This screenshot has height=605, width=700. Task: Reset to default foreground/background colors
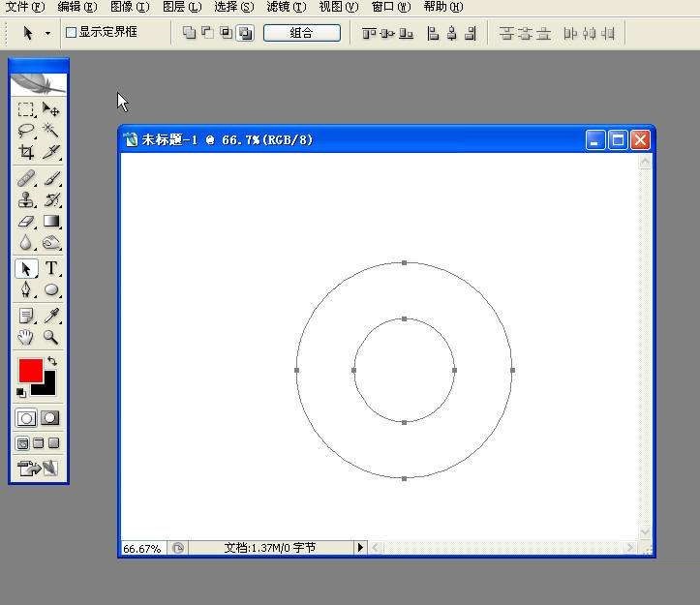pyautogui.click(x=21, y=392)
